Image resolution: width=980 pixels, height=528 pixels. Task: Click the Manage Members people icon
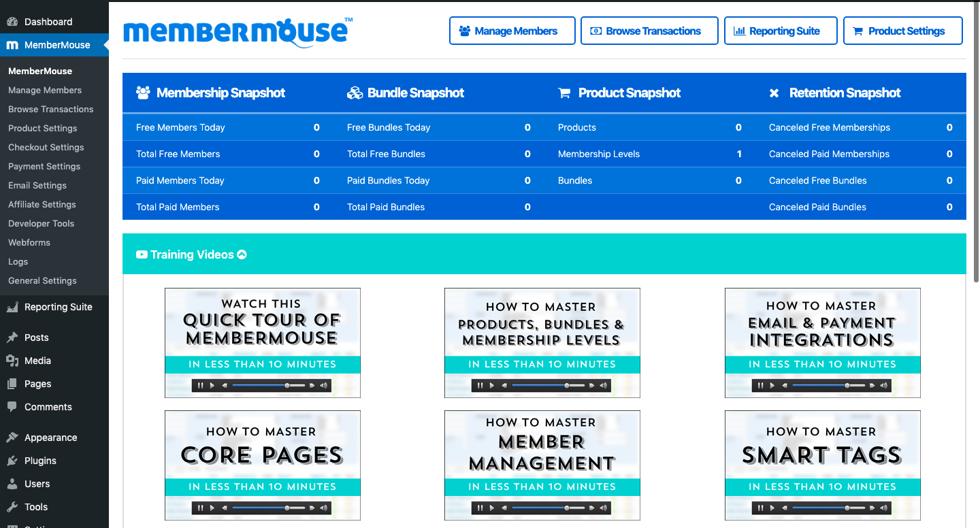coord(465,31)
